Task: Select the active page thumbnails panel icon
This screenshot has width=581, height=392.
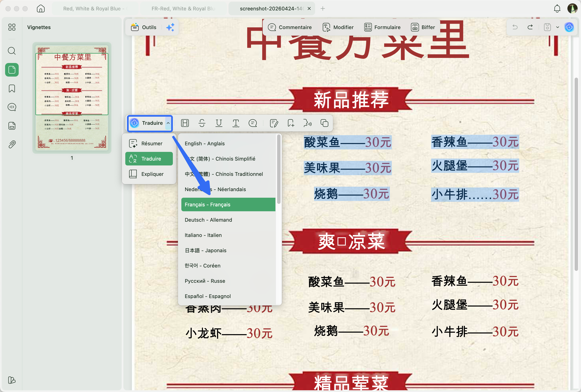Action: click(12, 70)
